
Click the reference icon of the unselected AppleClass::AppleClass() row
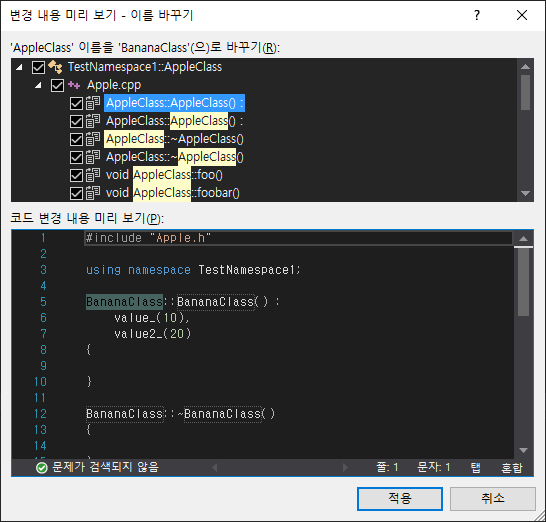coord(93,121)
